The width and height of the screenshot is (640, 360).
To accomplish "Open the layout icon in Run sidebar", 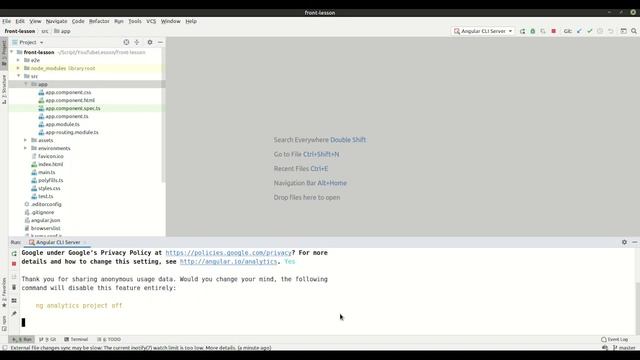I will pyautogui.click(x=14, y=300).
